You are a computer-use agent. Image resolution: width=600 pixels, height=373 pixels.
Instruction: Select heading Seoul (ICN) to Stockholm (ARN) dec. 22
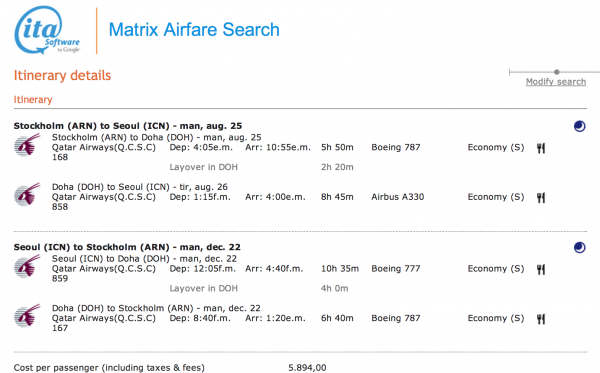pos(127,247)
